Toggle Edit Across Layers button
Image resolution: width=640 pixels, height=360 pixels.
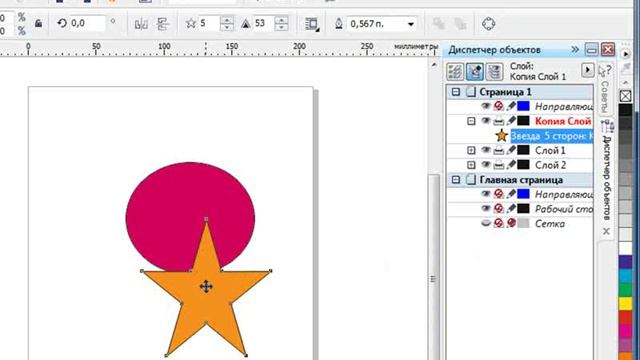475,72
